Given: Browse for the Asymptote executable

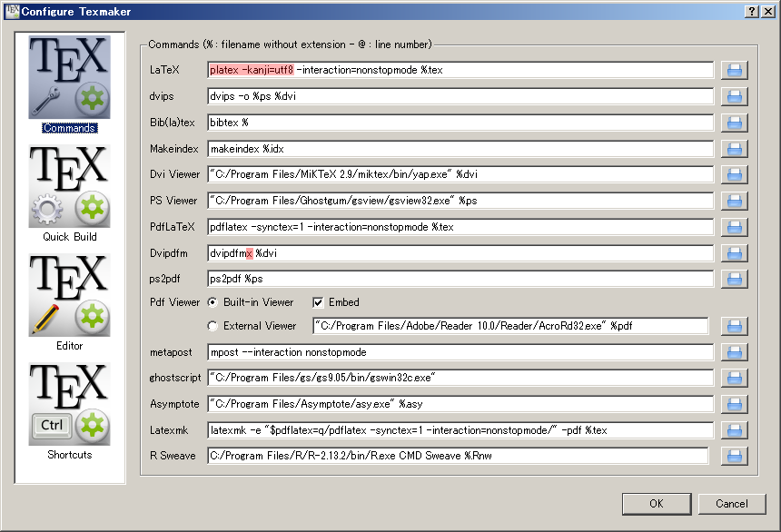Looking at the screenshot, I should click(734, 404).
